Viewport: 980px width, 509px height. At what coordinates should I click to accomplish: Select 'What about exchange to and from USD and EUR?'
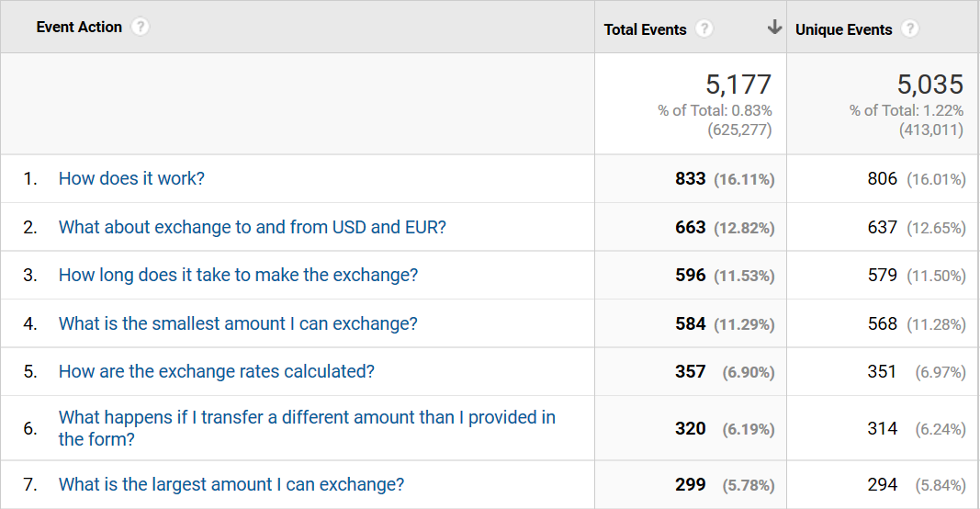[252, 227]
